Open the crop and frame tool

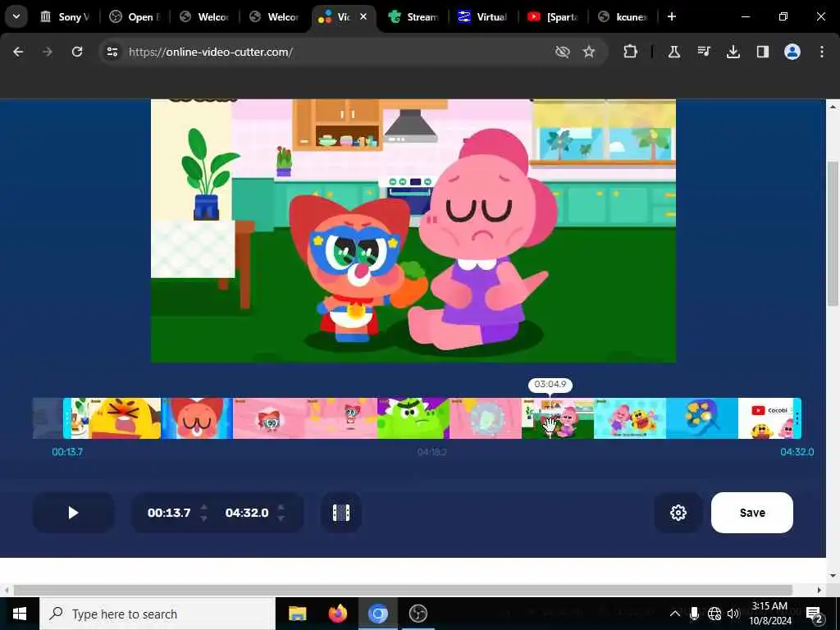point(340,513)
